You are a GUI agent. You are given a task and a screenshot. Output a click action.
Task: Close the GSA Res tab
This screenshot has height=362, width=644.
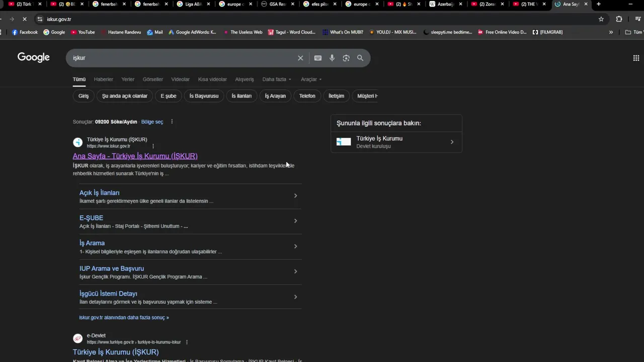(293, 4)
